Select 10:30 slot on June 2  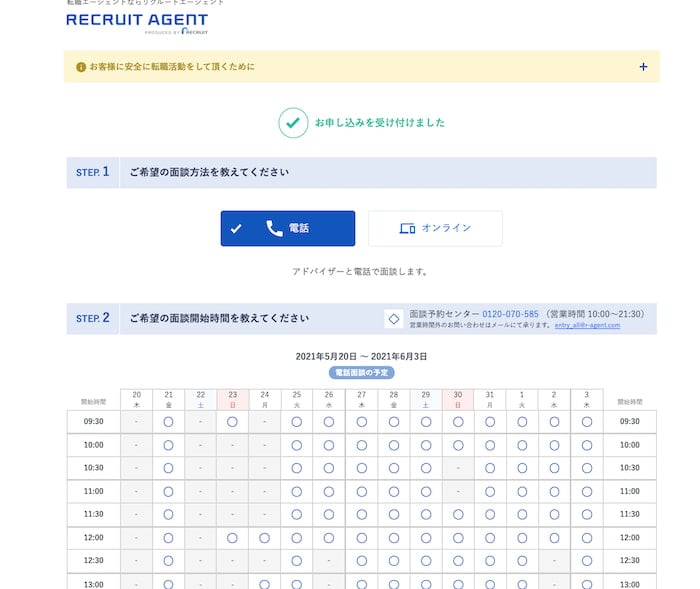[x=554, y=468]
